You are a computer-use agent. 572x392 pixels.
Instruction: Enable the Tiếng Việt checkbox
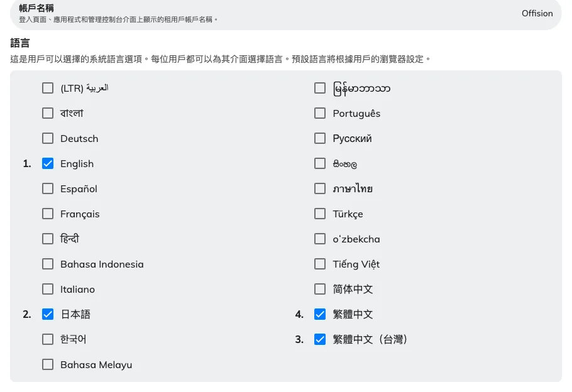click(320, 264)
